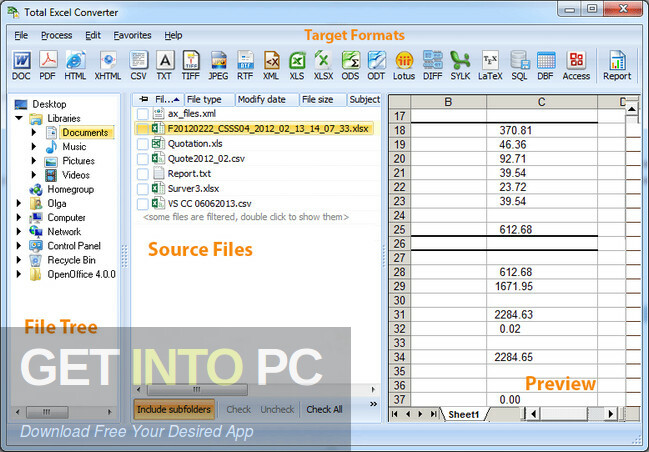The height and width of the screenshot is (452, 649).
Task: Click preview scroll-up arrow
Action: [632, 109]
